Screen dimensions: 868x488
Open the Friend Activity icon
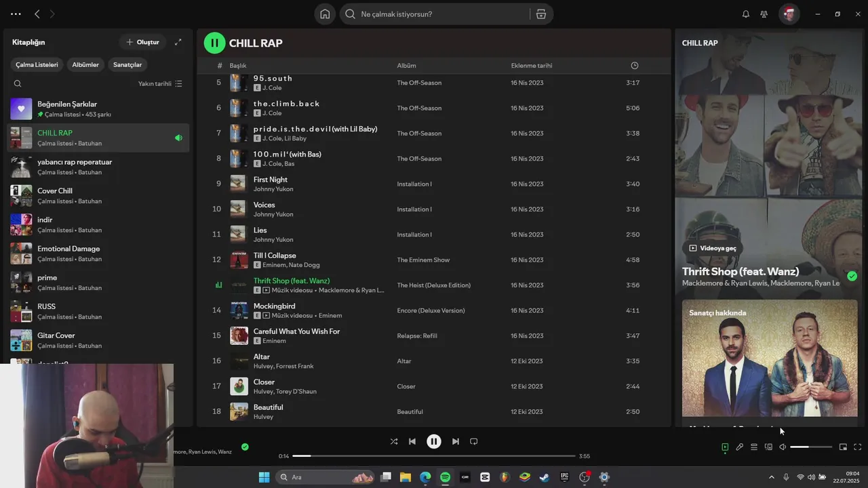pos(764,14)
